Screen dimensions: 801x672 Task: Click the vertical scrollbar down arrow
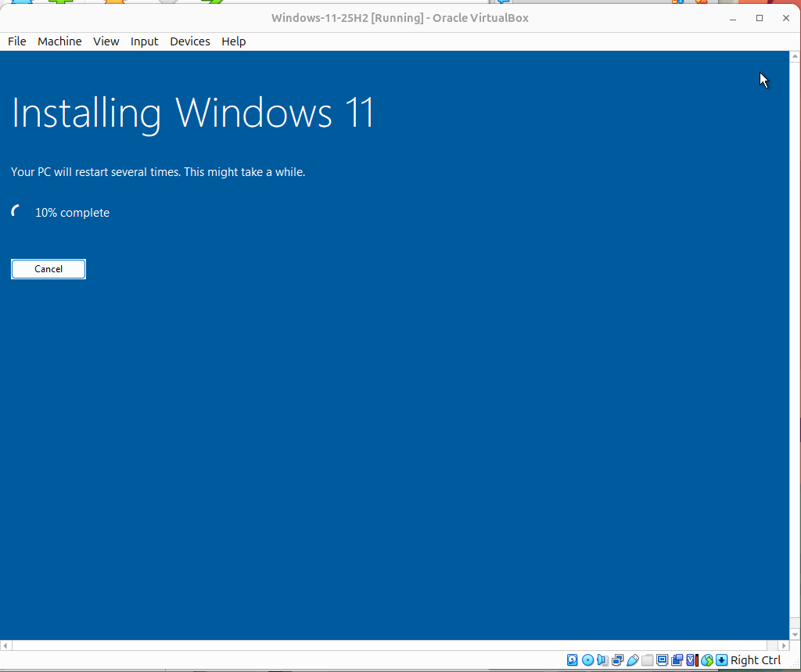tap(795, 634)
